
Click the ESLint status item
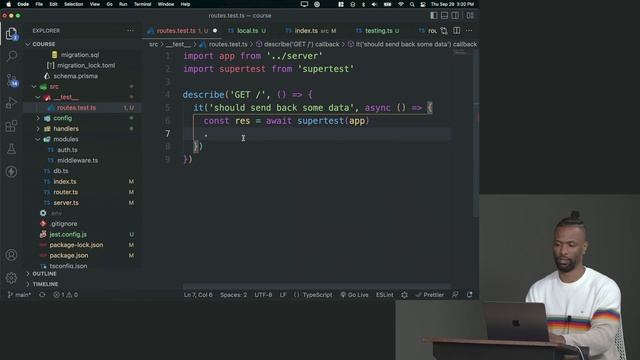[x=384, y=295]
